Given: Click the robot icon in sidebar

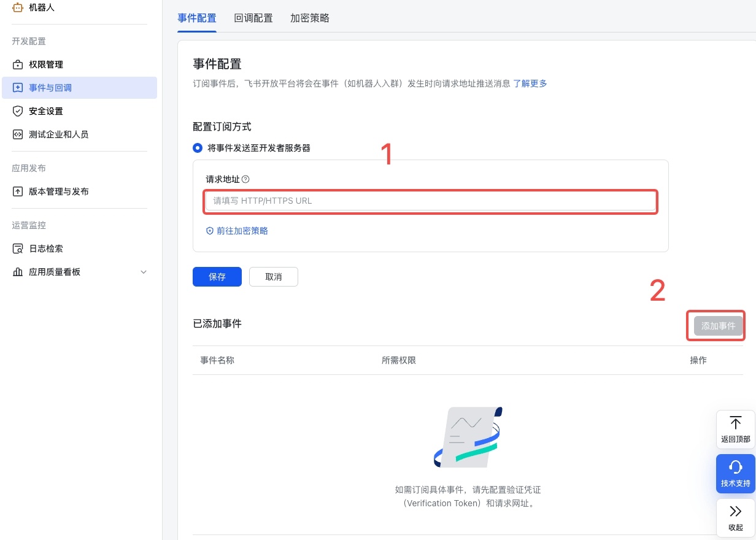Looking at the screenshot, I should click(x=18, y=7).
